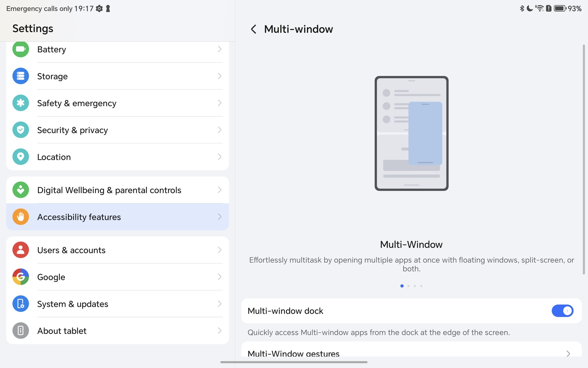Screen dimensions: 588x368
Task: Jump to second carousel page dot
Action: pyautogui.click(x=408, y=286)
